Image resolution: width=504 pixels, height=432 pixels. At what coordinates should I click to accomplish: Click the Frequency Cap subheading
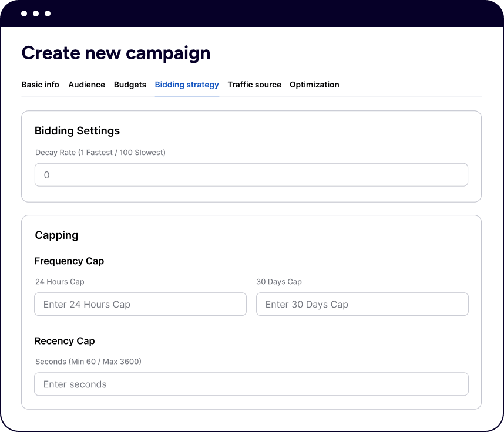[x=69, y=261]
